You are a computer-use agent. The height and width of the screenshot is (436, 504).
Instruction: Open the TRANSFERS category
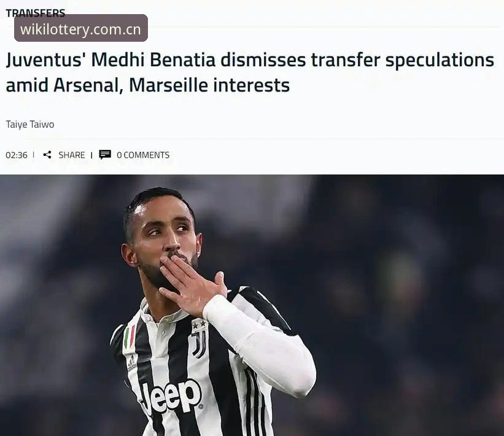[x=36, y=13]
